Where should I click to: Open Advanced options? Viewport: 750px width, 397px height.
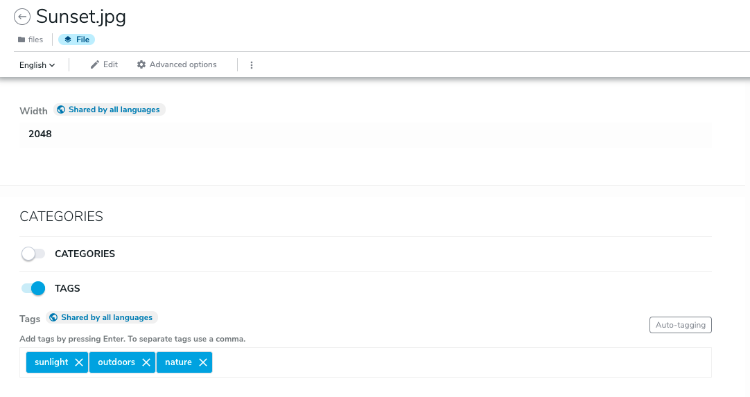coord(176,65)
